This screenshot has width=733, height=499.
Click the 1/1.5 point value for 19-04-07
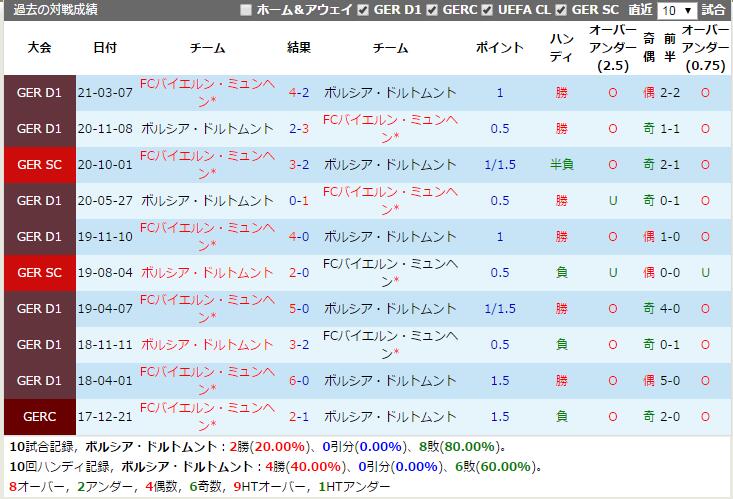[500, 309]
